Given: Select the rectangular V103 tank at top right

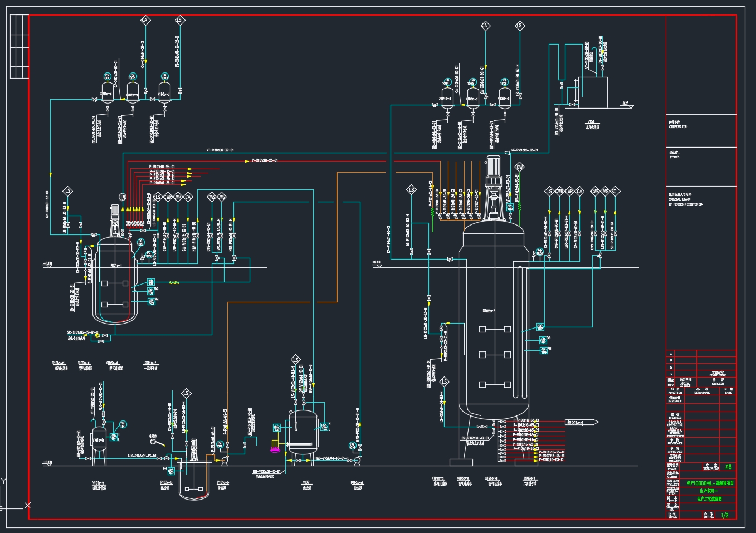Looking at the screenshot, I should 592,92.
